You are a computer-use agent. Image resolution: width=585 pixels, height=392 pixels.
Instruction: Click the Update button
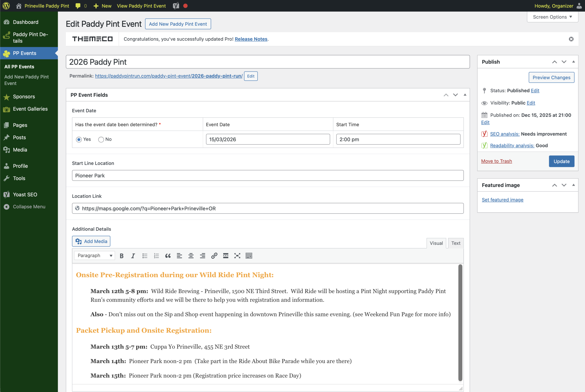coord(561,161)
